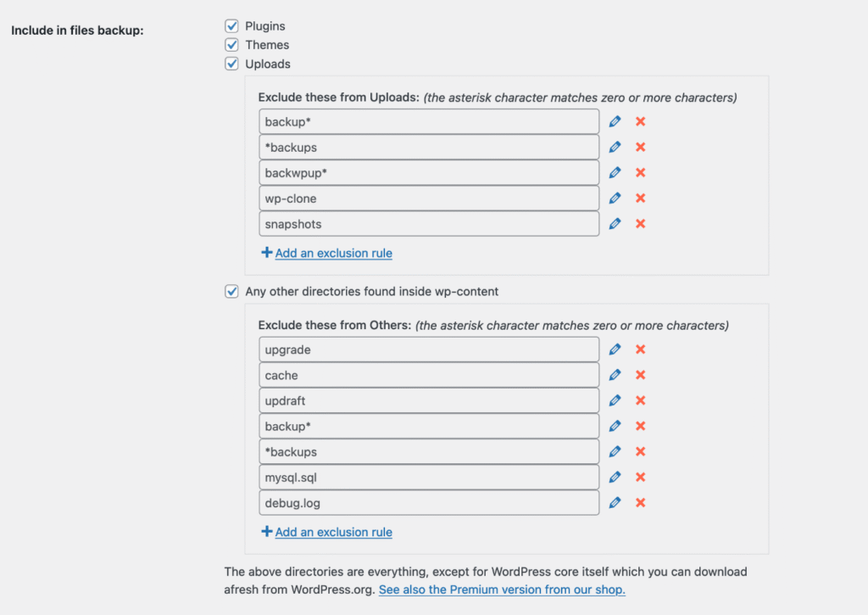The image size is (868, 615).
Task: Delete the snapshots exclusion rule
Action: [641, 224]
